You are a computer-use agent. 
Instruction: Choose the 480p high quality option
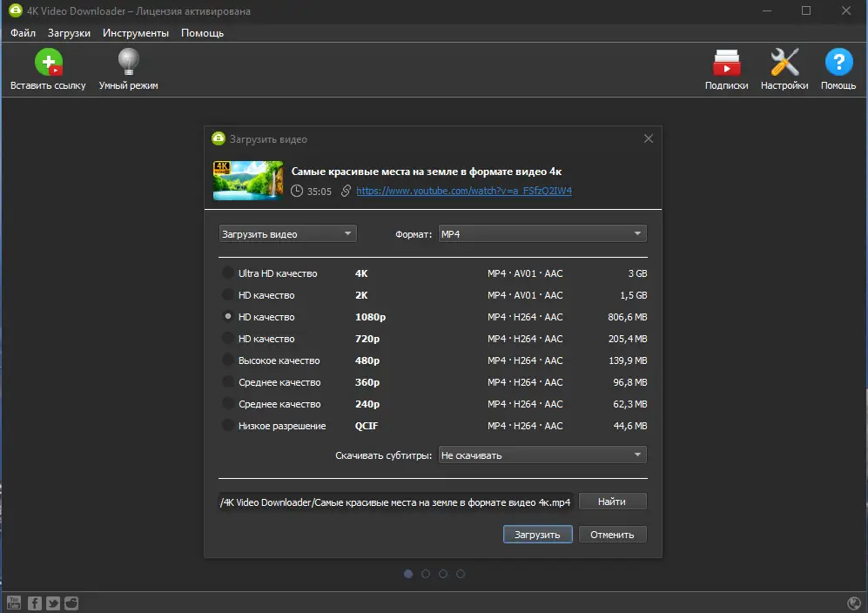227,360
